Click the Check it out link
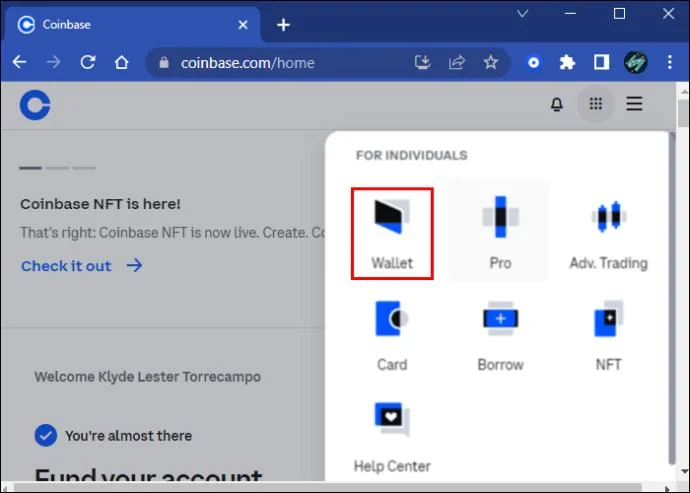This screenshot has height=493, width=690. (82, 266)
